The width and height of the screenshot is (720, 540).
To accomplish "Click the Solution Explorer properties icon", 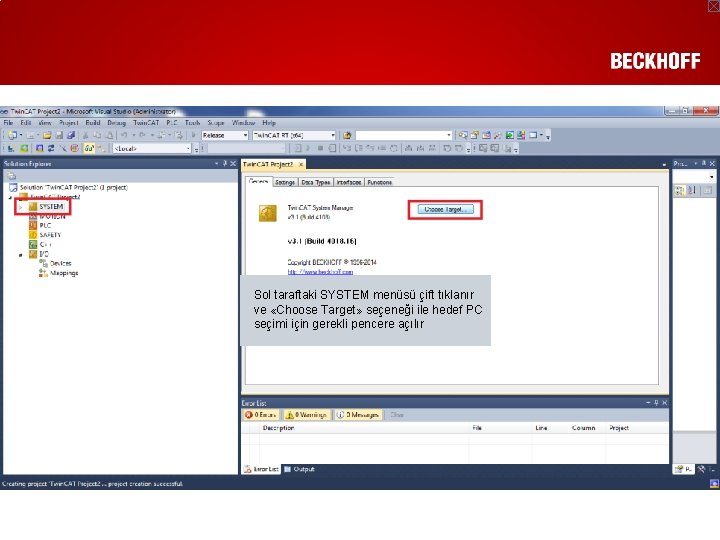I will 11,176.
